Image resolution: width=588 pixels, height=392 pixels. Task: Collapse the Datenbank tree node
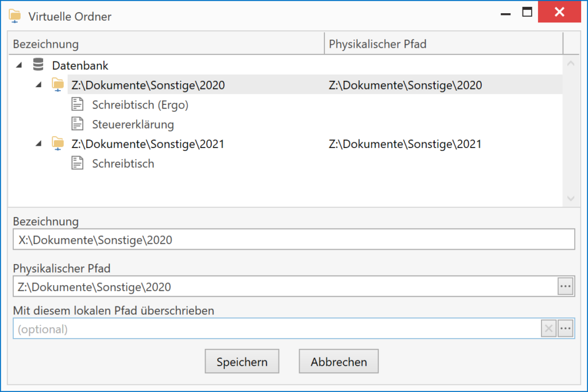coord(19,65)
